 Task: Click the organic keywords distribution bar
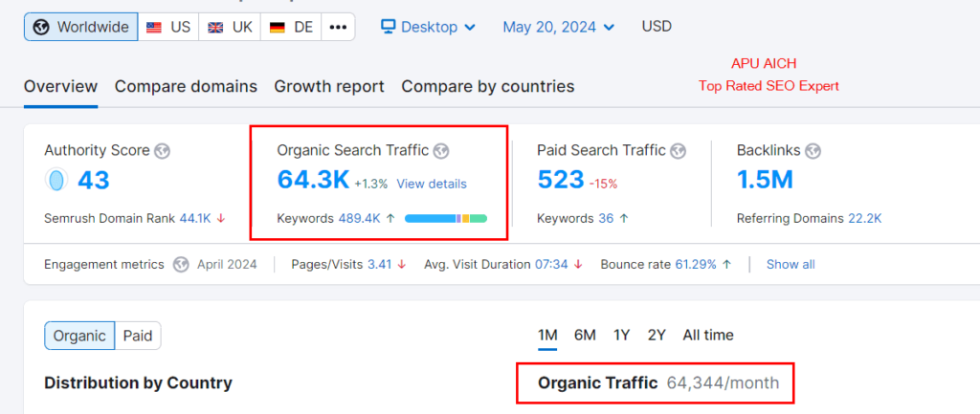click(446, 219)
